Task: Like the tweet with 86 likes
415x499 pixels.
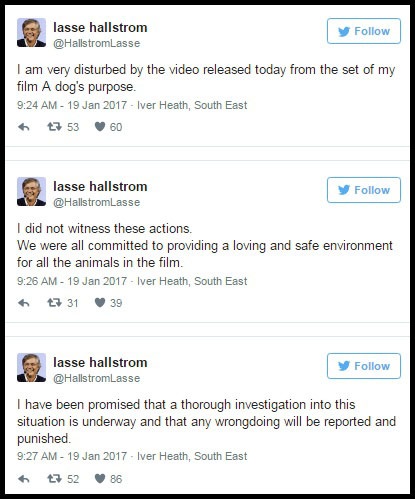Action: [100, 479]
